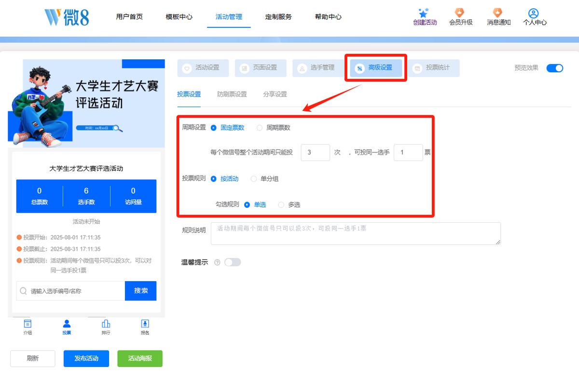Click the blue 搜索 button
This screenshot has width=579, height=392.
(141, 291)
